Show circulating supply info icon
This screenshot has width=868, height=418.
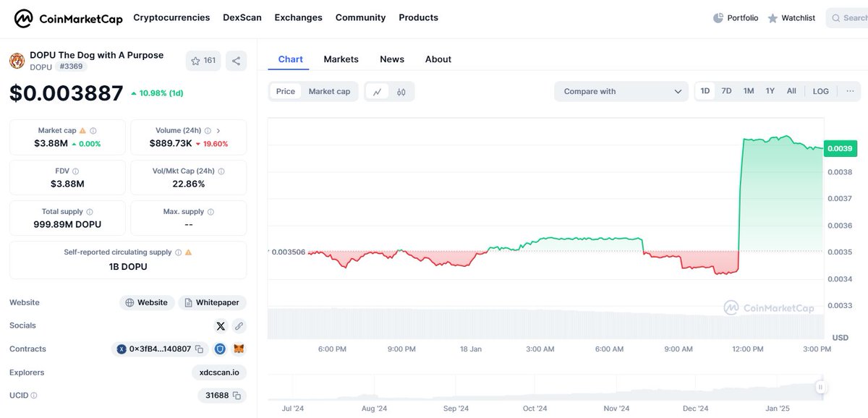tap(178, 252)
